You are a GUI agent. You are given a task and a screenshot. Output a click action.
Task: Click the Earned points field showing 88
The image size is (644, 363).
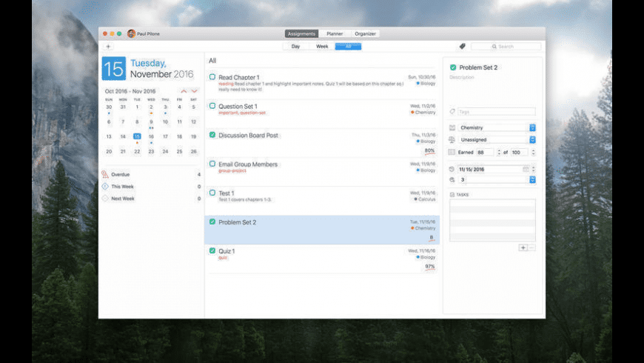[x=486, y=153]
